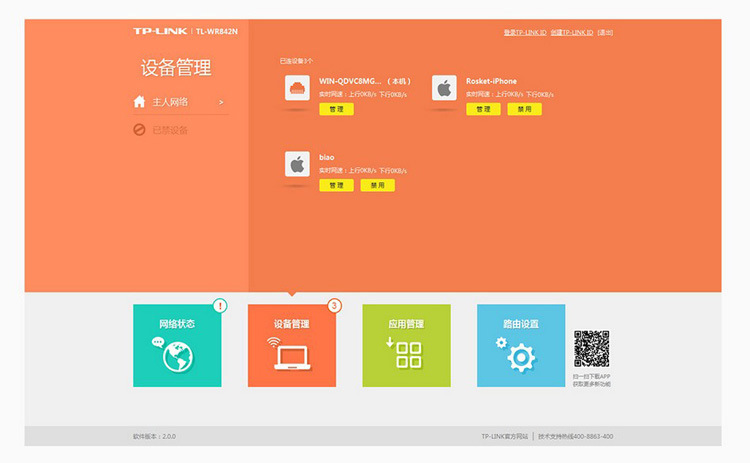This screenshot has height=463, width=750.
Task: Click 管理 for Rosket-iPhone
Action: tap(483, 109)
